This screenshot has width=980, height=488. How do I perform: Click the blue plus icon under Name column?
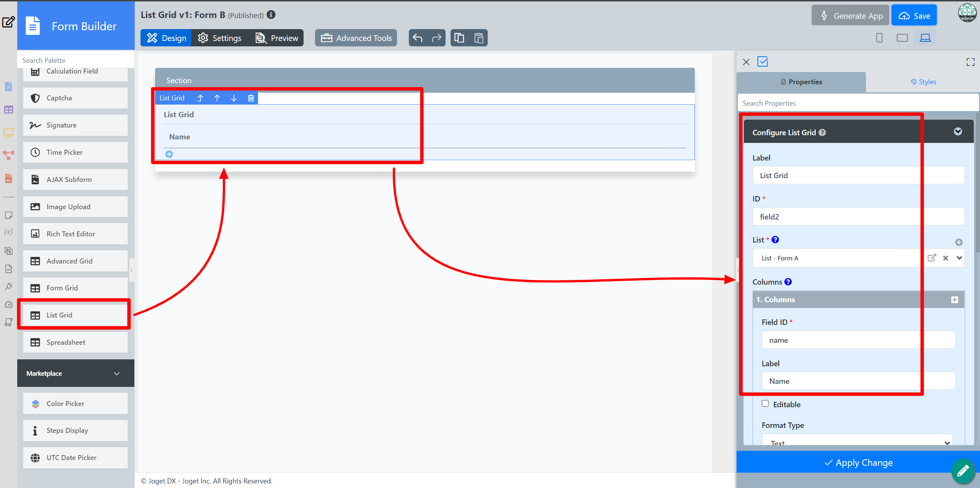click(169, 154)
